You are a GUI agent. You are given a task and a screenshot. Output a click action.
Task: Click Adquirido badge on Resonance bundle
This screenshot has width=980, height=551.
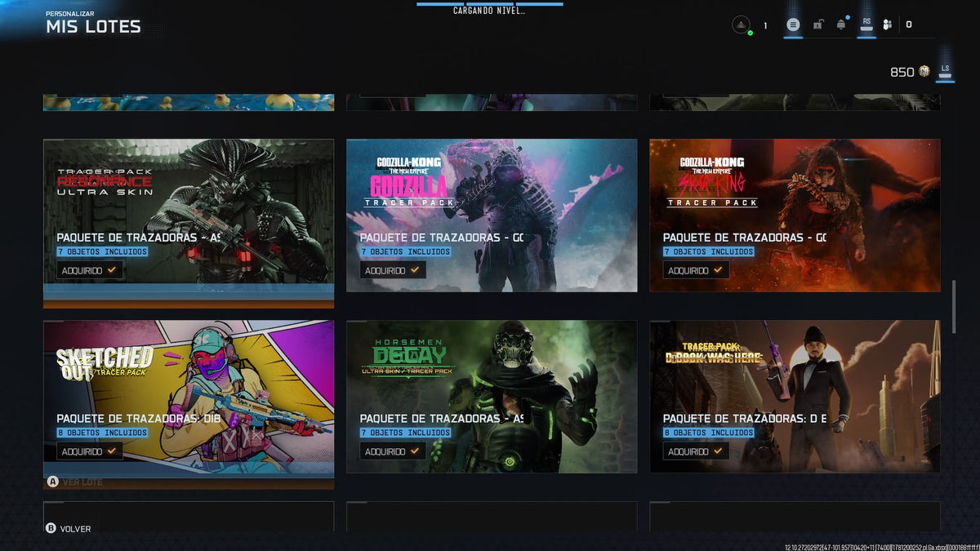(90, 270)
